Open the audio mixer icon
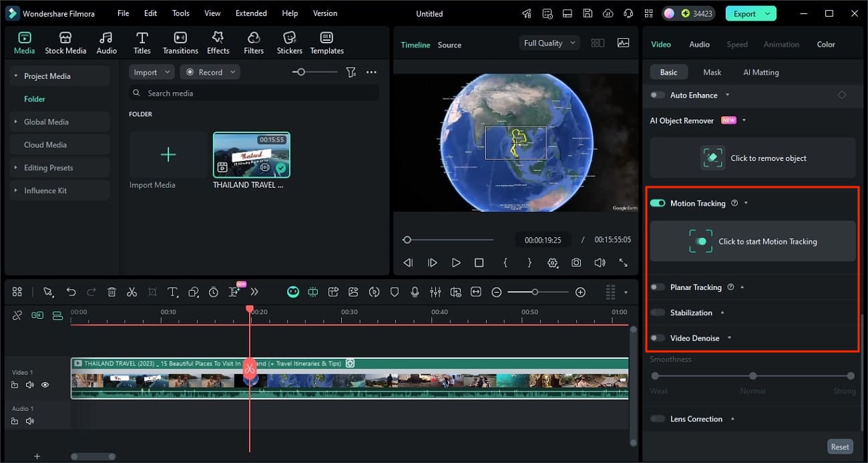Screen dimensions: 868x463 point(435,292)
